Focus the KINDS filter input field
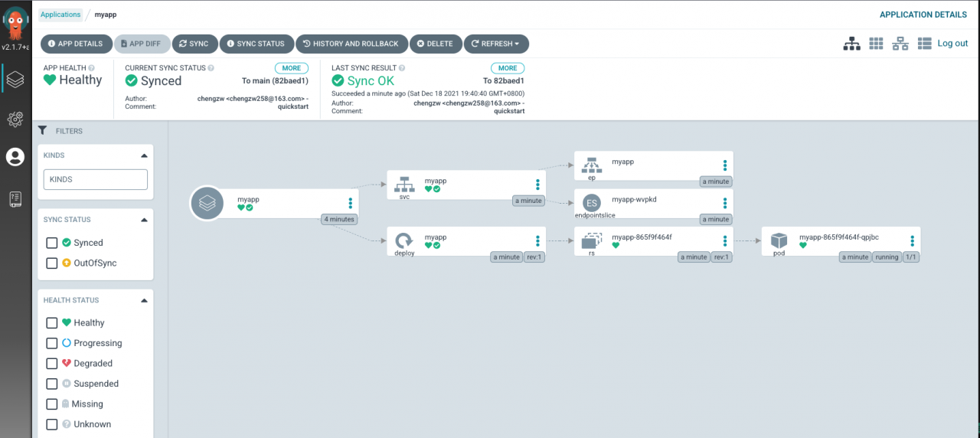Screen dimensions: 980x438 point(96,180)
